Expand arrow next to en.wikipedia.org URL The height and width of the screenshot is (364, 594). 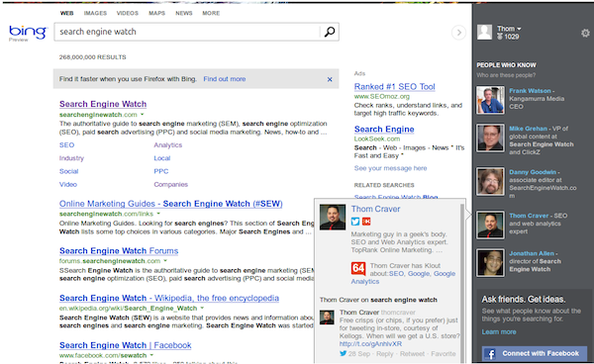pos(202,308)
